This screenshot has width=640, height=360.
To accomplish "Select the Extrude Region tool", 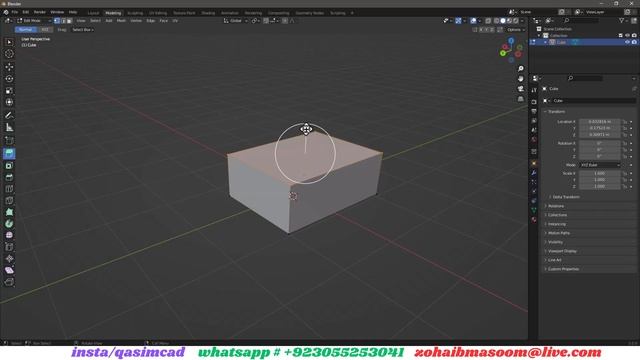I will (9, 153).
